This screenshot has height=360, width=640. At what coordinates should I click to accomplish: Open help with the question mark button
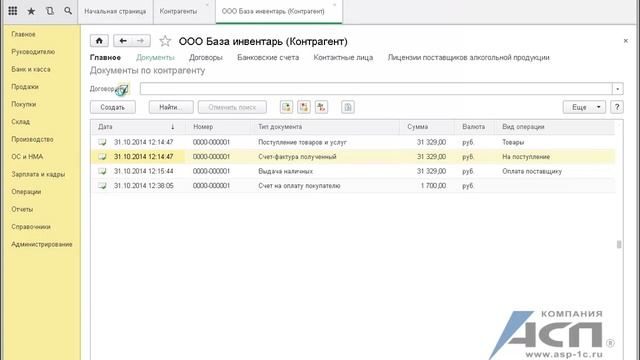tap(617, 107)
